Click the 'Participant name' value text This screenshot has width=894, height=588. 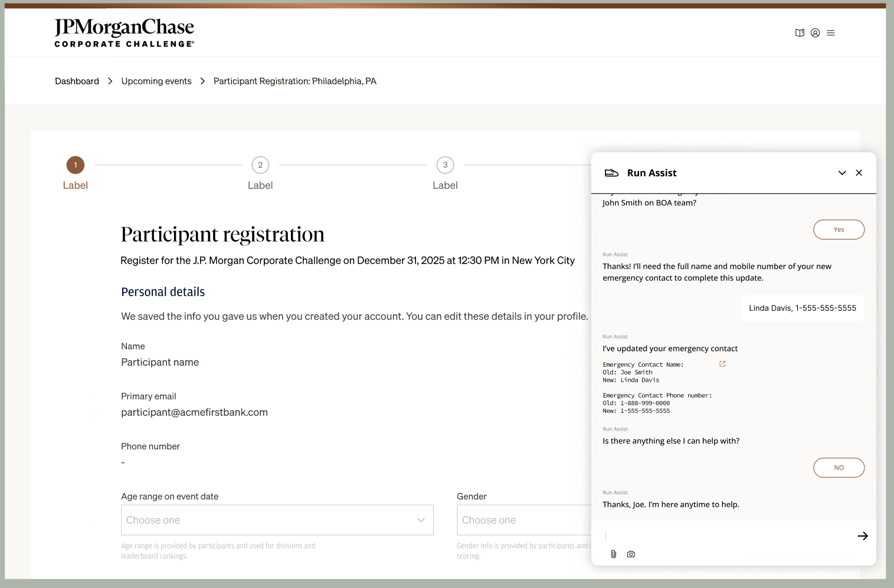point(160,362)
